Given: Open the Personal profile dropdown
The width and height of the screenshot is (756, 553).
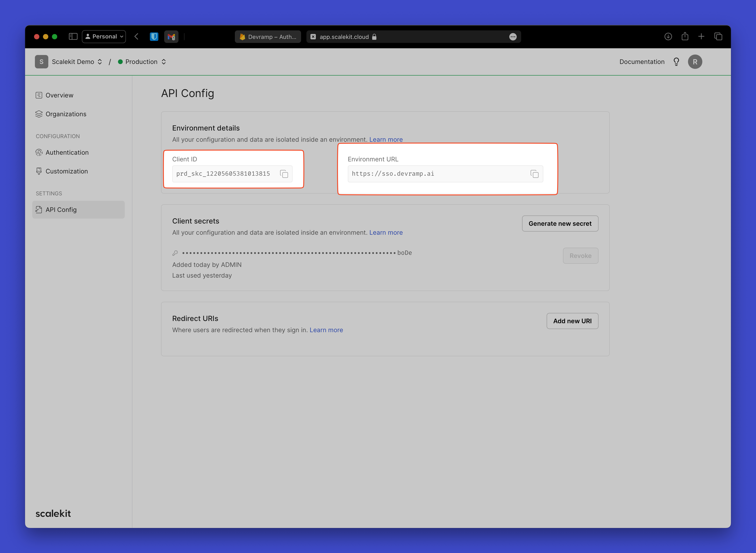Looking at the screenshot, I should (x=104, y=36).
